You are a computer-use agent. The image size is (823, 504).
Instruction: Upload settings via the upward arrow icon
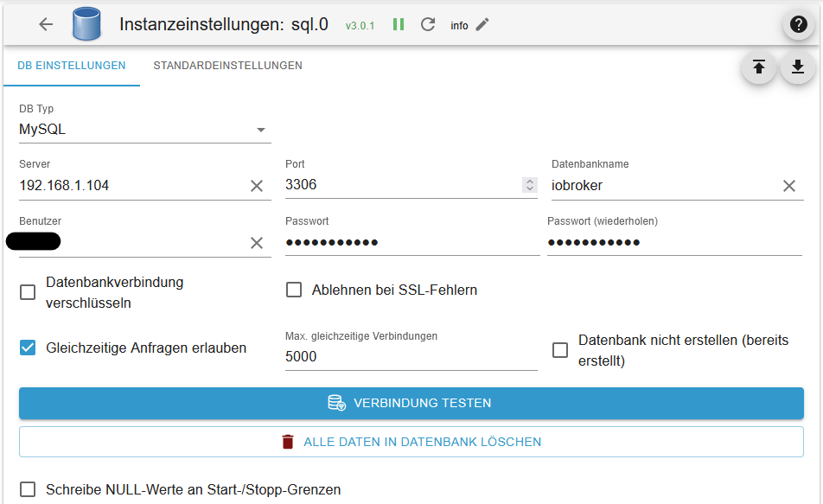pyautogui.click(x=758, y=67)
